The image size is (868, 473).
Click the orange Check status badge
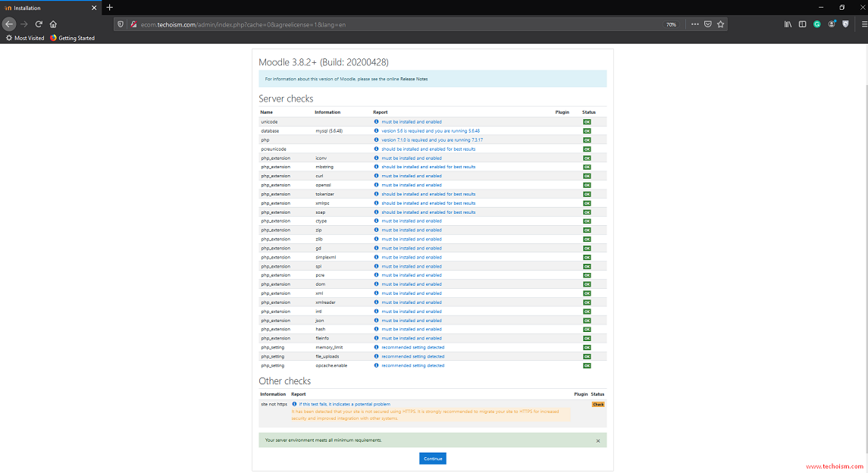click(598, 405)
